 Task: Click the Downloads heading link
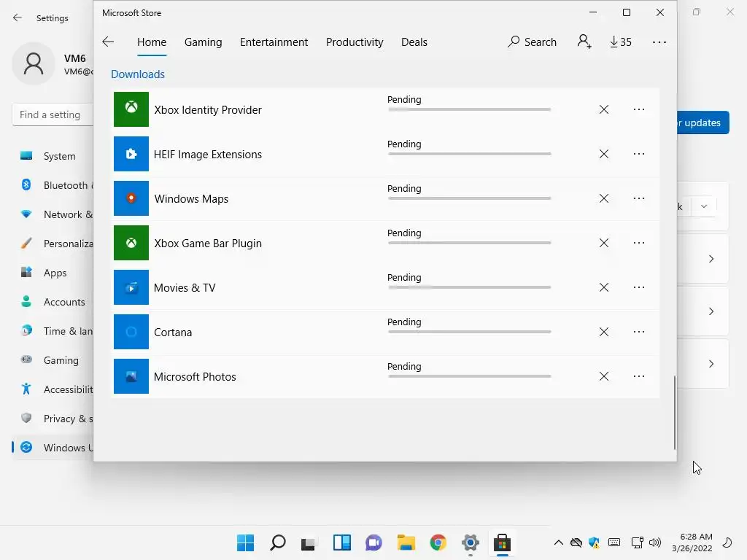(x=138, y=74)
